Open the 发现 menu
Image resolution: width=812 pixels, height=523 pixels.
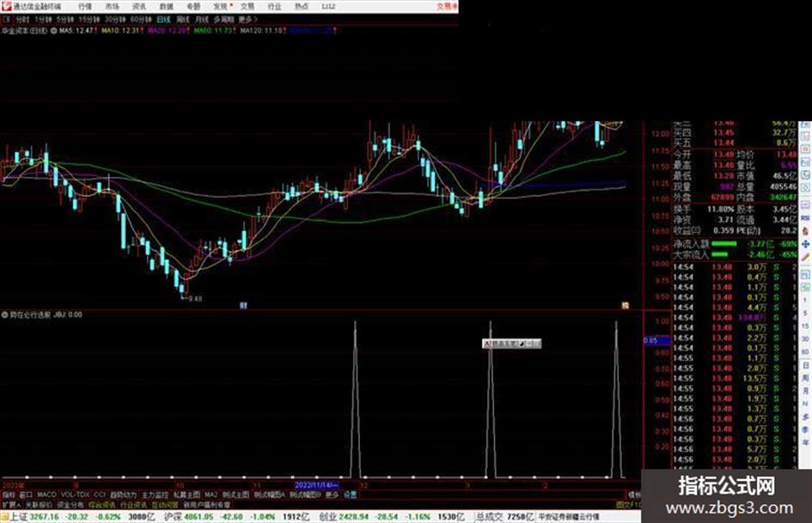[x=221, y=6]
